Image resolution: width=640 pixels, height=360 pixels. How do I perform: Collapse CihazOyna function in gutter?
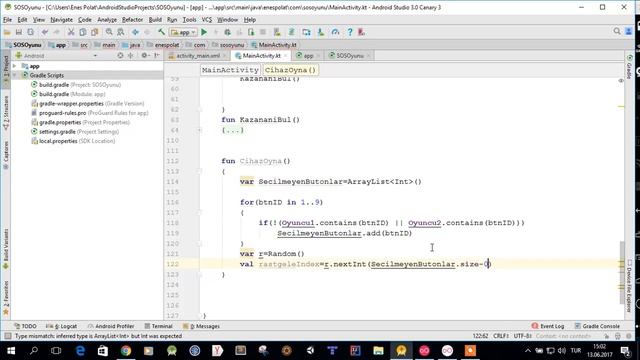[x=200, y=171]
